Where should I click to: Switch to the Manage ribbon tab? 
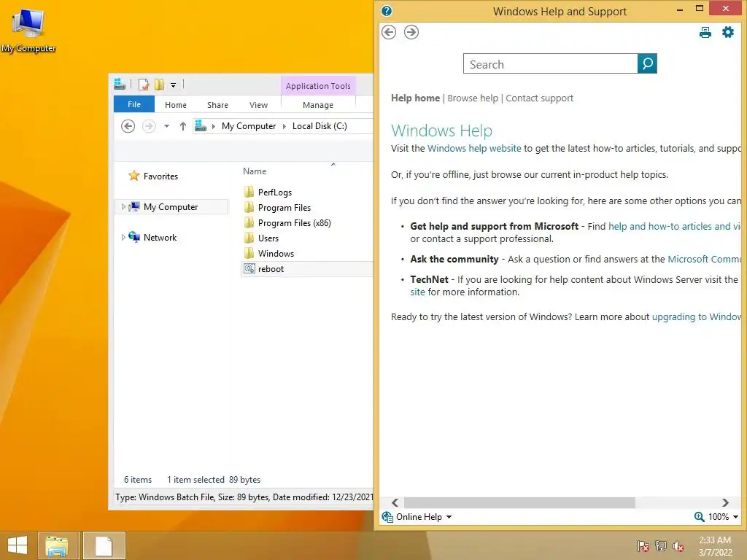coord(318,105)
